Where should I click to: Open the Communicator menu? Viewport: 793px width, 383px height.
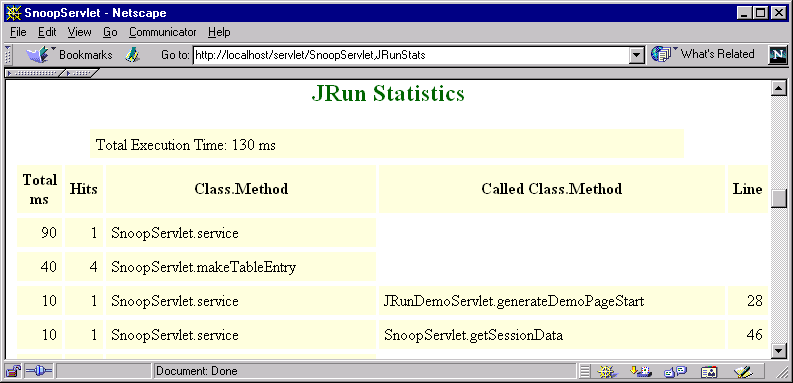pyautogui.click(x=162, y=32)
